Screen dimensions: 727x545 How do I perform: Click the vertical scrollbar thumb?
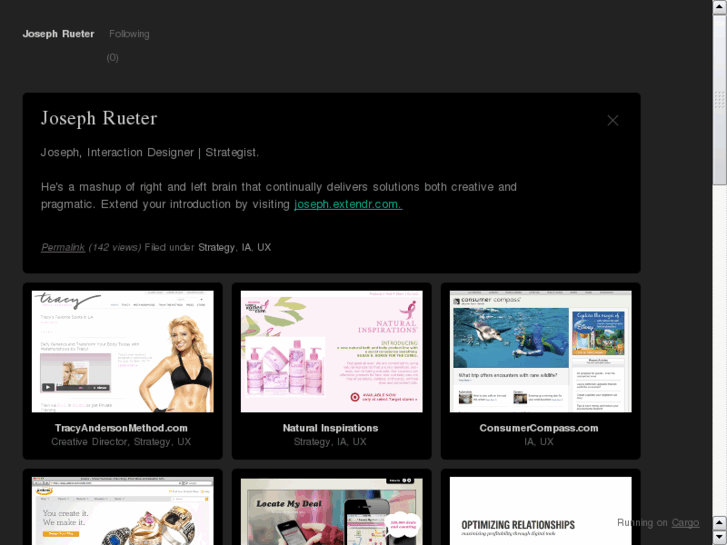point(720,100)
